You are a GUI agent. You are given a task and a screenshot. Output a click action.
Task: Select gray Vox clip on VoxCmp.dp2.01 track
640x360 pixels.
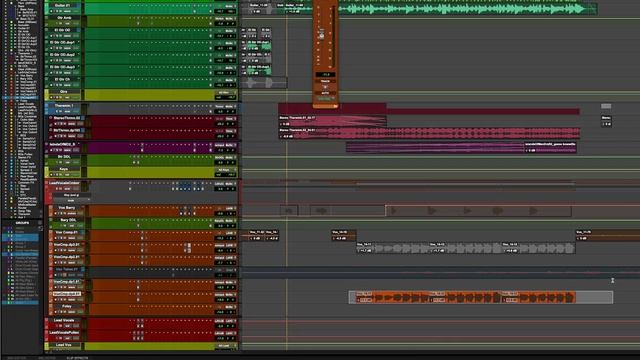465,248
